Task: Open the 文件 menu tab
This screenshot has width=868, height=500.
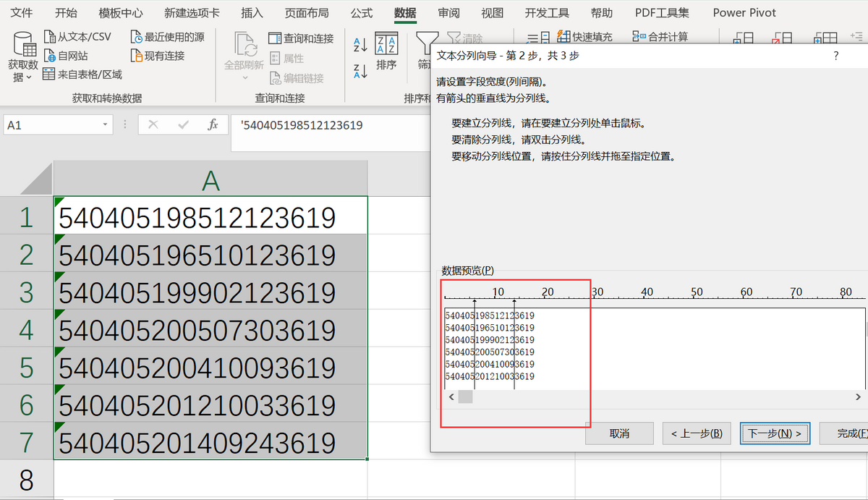Action: coord(22,13)
